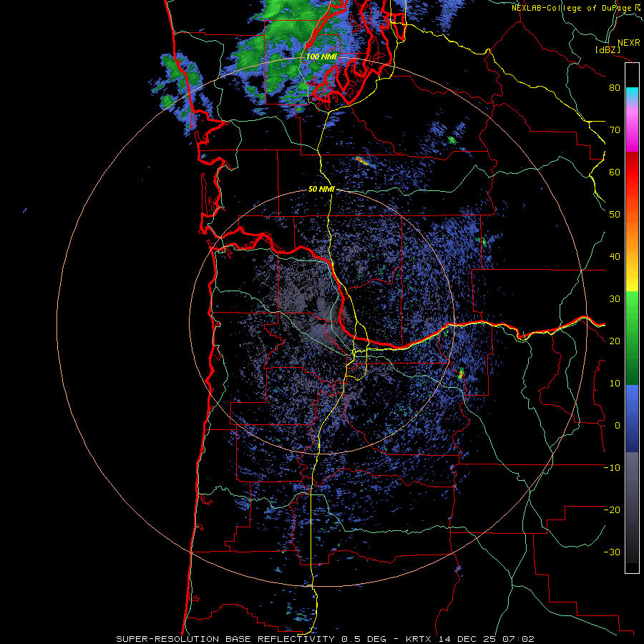Click the dBZ legend unit label
The width and height of the screenshot is (644, 644).
click(x=608, y=50)
